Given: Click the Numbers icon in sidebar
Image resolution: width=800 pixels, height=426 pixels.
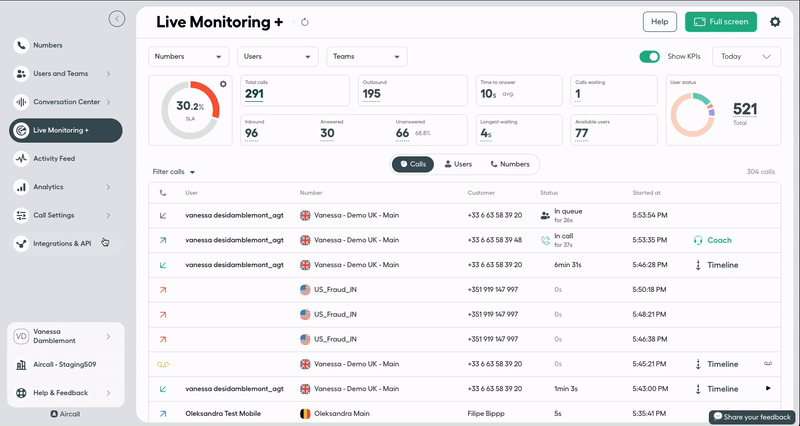Looking at the screenshot, I should (21, 45).
